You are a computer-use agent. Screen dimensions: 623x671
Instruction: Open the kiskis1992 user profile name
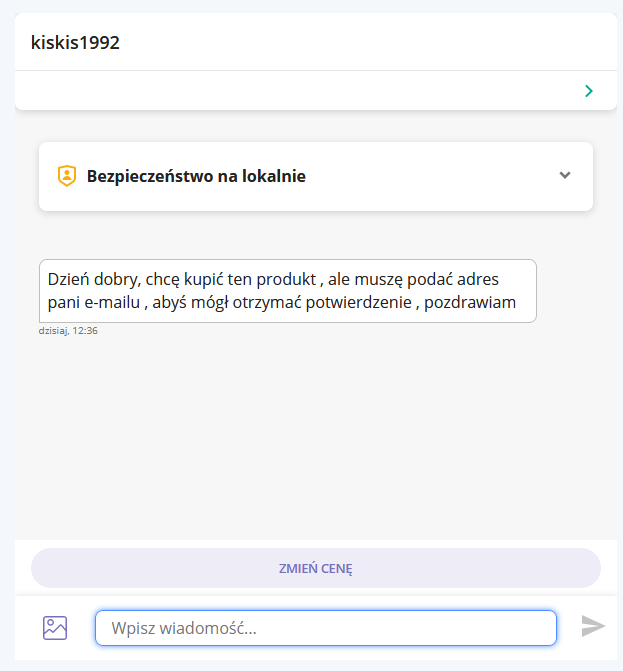tap(75, 42)
